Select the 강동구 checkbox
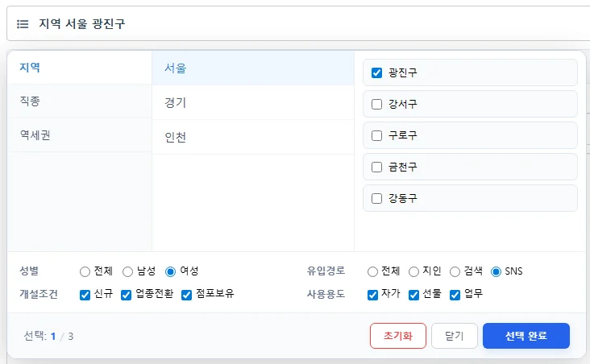590x364 pixels. click(x=376, y=198)
